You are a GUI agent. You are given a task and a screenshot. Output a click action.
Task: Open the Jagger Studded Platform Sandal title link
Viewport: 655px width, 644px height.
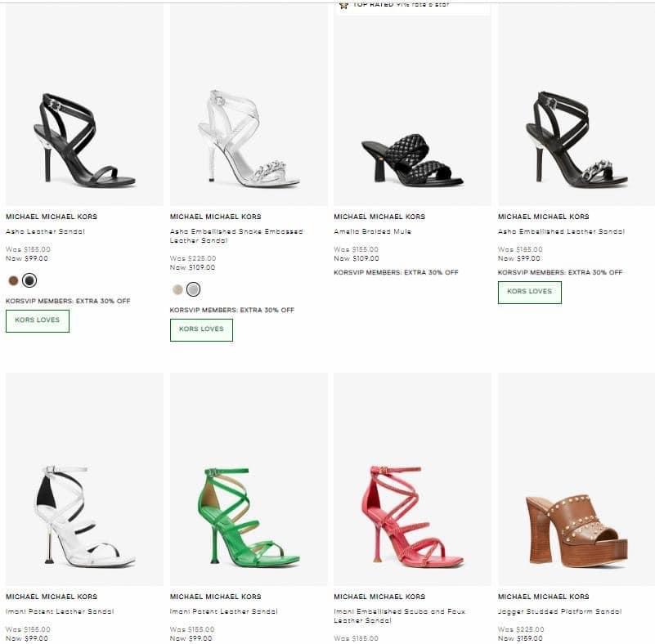pyautogui.click(x=559, y=611)
